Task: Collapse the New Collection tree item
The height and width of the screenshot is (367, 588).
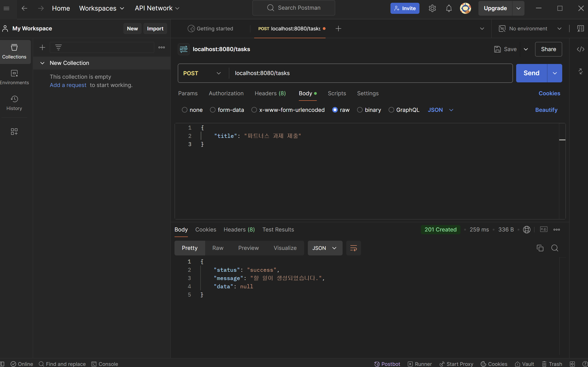Action: (42, 63)
